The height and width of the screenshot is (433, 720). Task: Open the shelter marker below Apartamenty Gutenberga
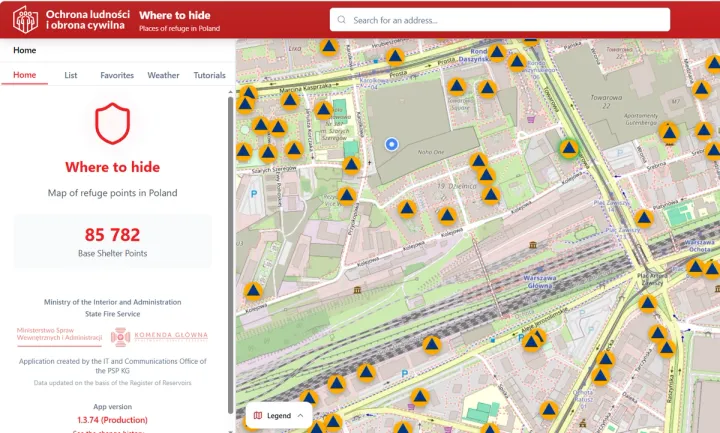669,133
